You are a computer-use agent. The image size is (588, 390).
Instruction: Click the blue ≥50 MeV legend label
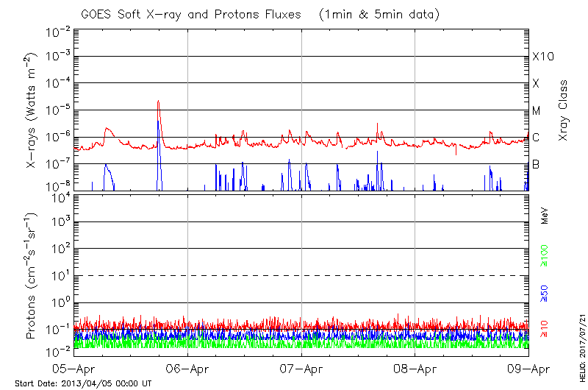click(545, 293)
